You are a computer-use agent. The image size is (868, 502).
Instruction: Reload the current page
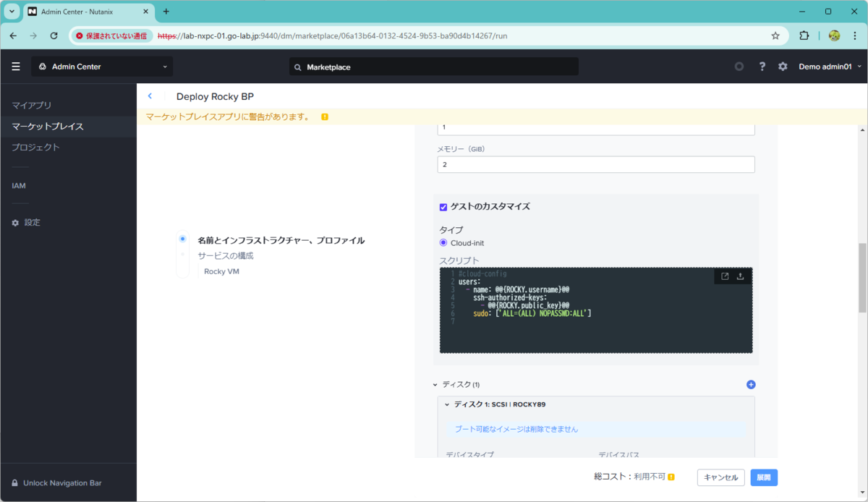tap(54, 35)
